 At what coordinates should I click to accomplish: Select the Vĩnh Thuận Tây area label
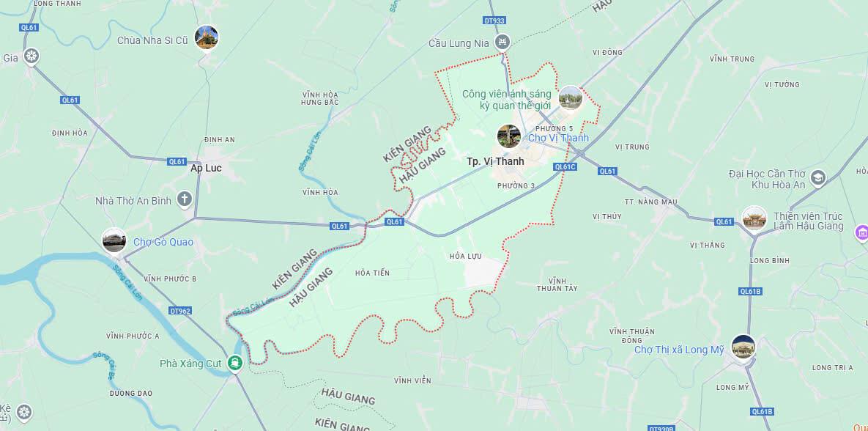(x=557, y=284)
